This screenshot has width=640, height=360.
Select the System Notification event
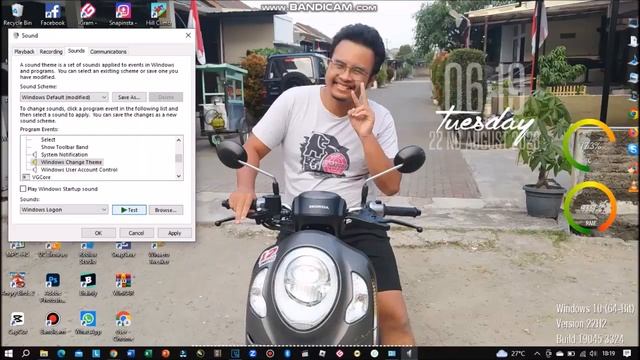tap(64, 155)
